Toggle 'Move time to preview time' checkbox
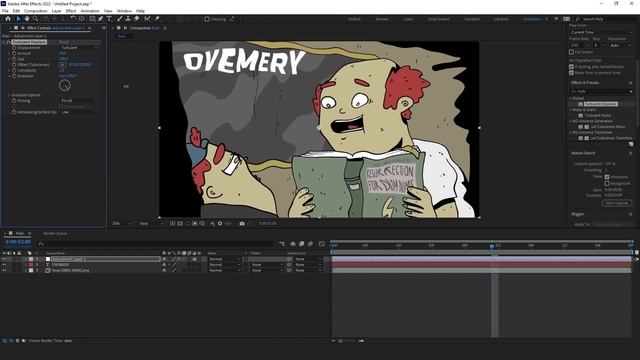This screenshot has height=360, width=640. coord(571,73)
